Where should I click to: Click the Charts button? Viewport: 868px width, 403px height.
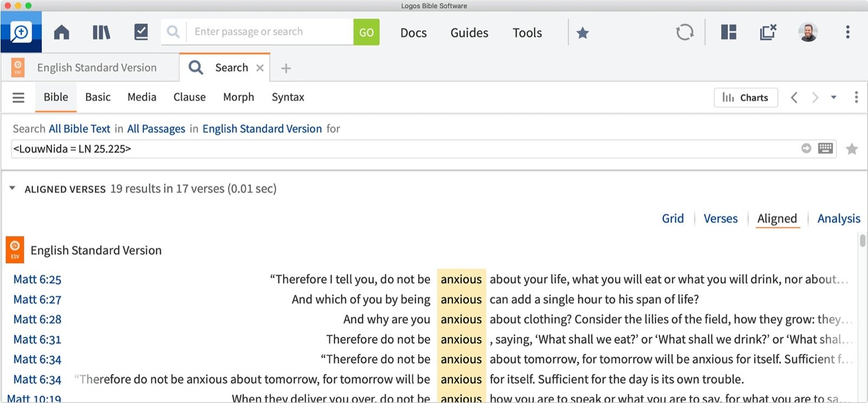[745, 98]
